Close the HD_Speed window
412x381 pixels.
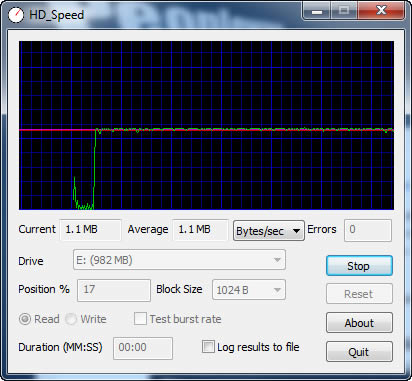click(381, 11)
